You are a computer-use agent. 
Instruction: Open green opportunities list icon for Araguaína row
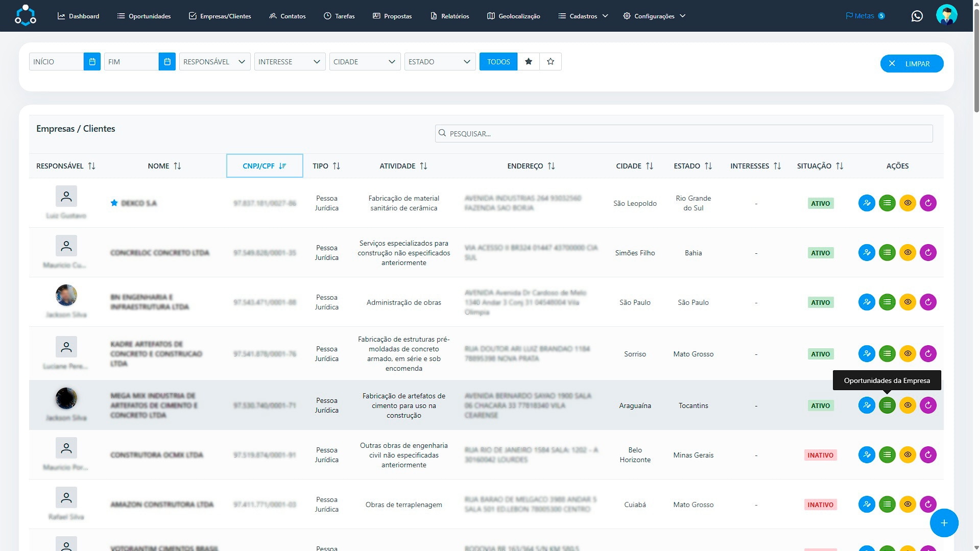coord(887,405)
